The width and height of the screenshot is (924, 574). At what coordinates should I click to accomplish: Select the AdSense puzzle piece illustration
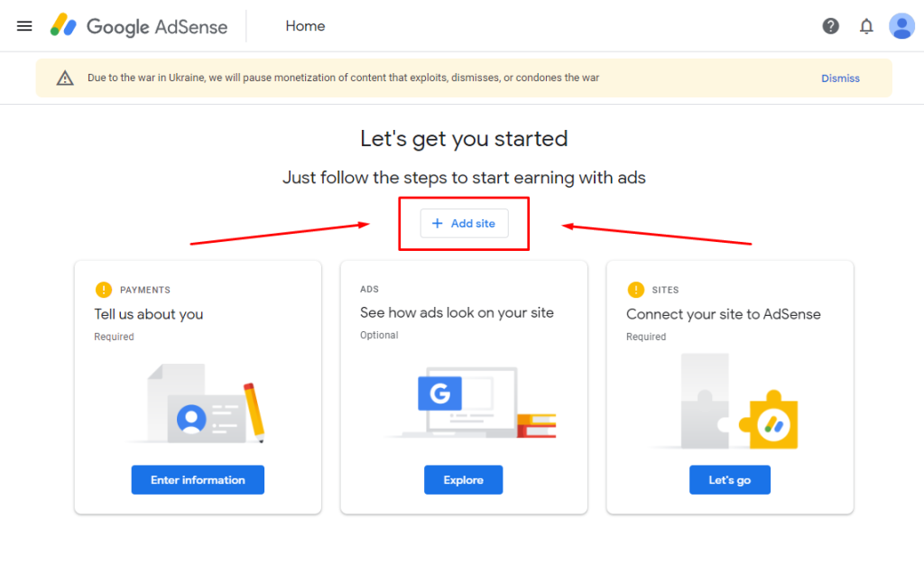tap(740, 404)
